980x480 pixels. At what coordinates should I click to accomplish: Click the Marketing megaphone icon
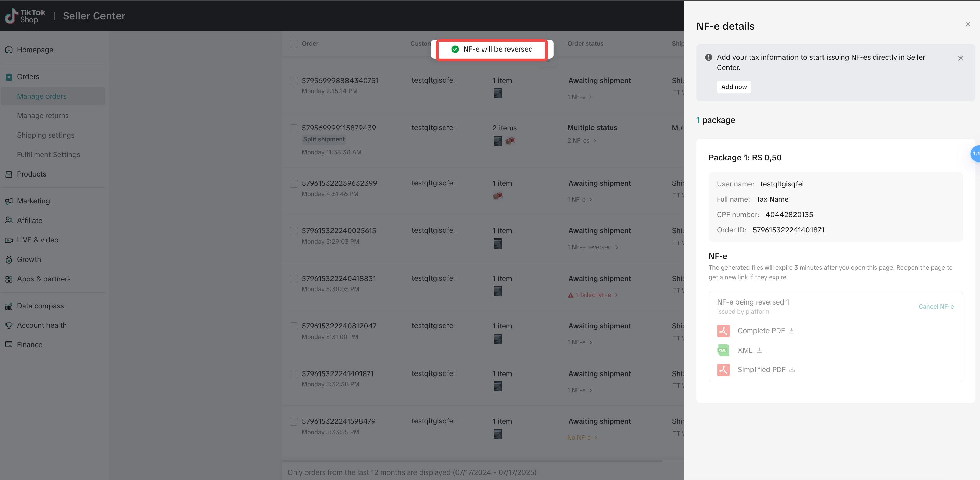coord(9,201)
